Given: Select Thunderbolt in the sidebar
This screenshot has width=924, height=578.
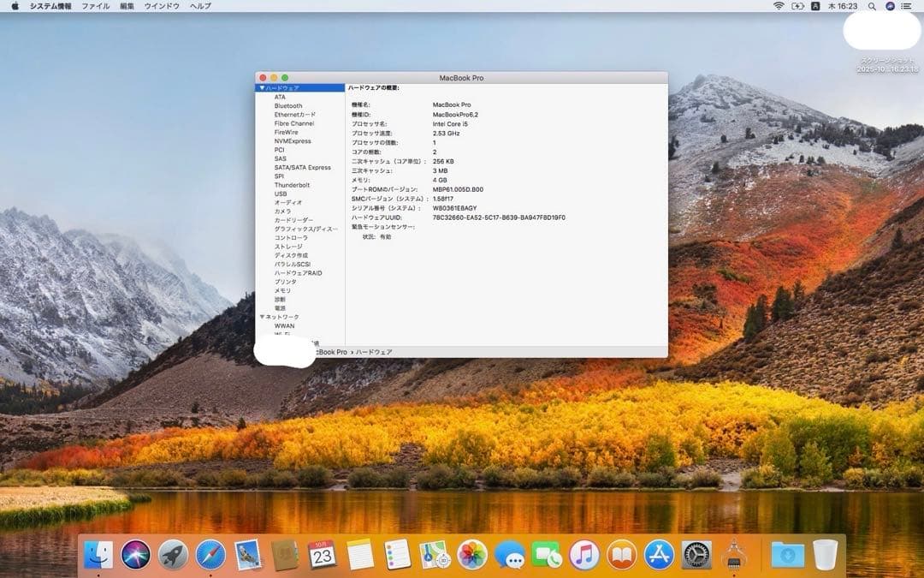Looking at the screenshot, I should [292, 185].
